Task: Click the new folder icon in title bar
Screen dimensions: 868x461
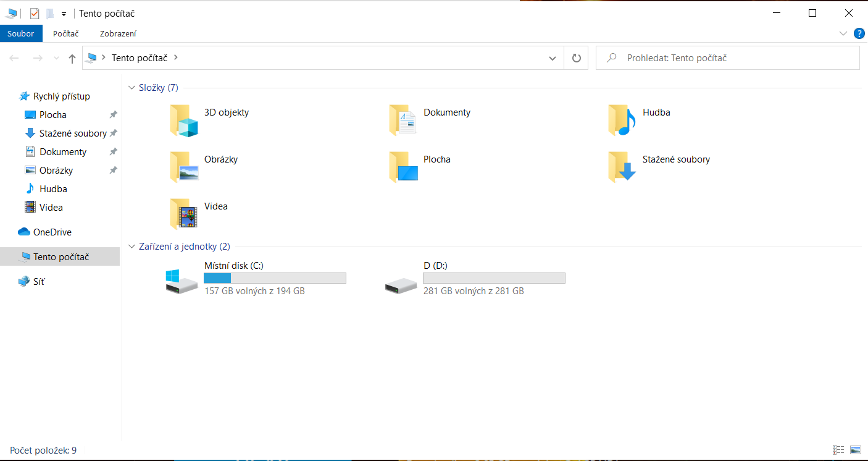Action: [x=50, y=14]
